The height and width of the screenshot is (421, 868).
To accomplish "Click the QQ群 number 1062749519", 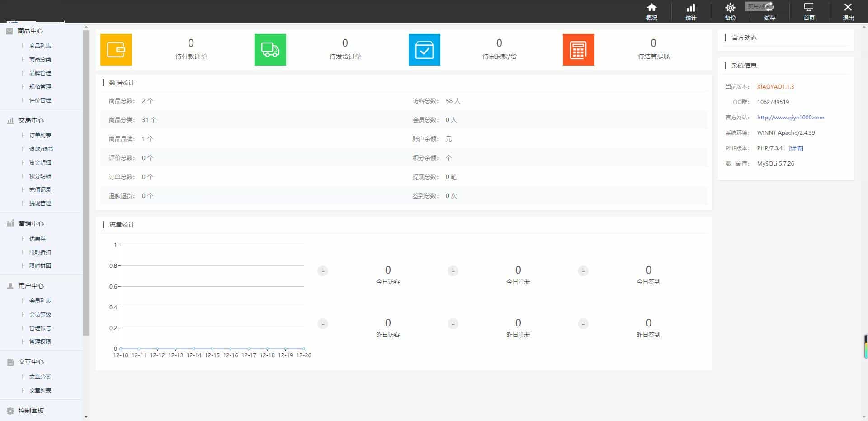I will 773,102.
